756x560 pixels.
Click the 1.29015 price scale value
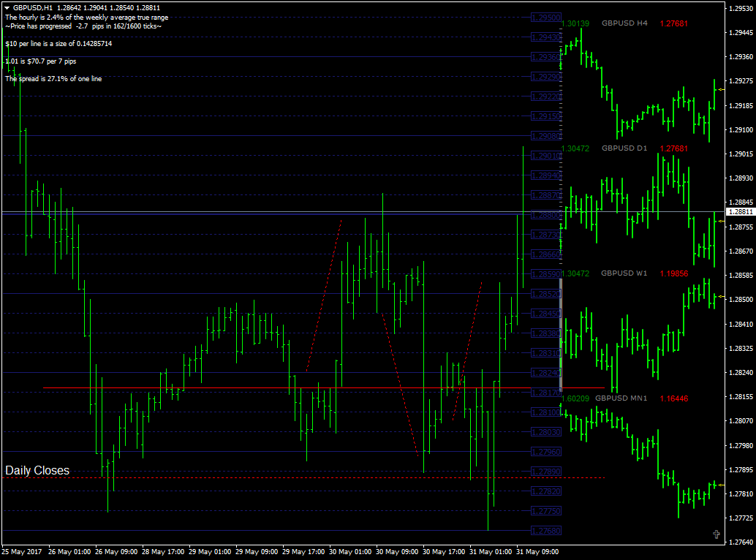741,154
